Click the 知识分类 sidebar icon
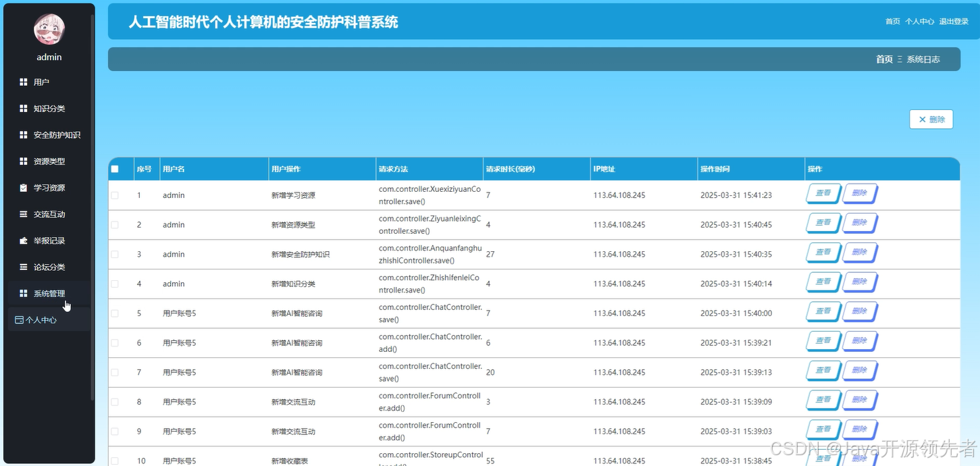Screen dimensions: 980x466 [x=23, y=109]
